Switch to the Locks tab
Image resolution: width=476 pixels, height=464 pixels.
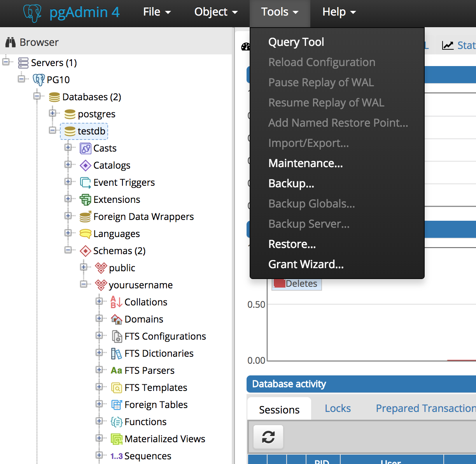pos(338,408)
